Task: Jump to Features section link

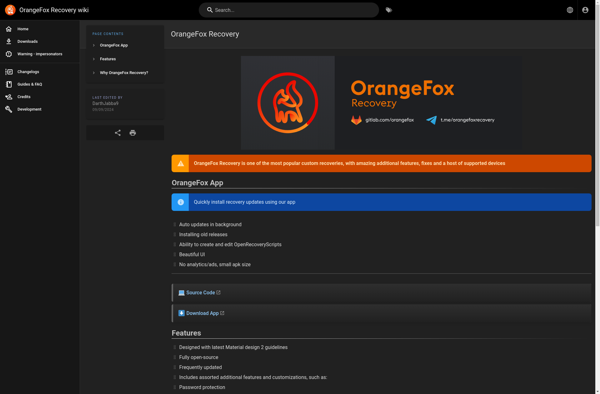Action: click(x=108, y=59)
